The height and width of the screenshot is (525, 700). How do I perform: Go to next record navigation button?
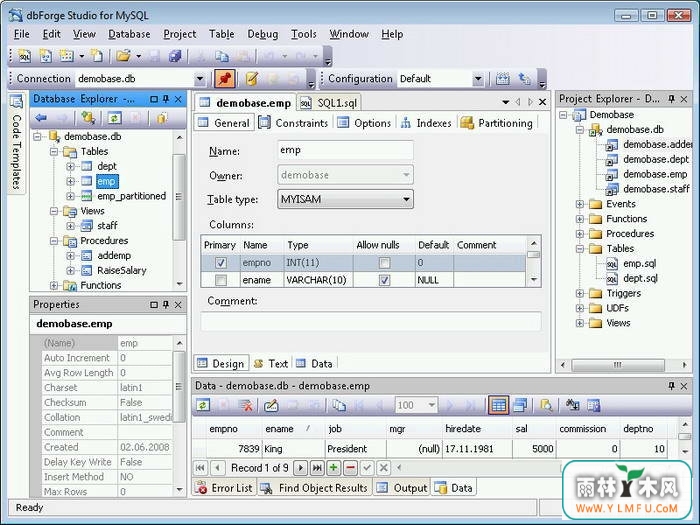pyautogui.click(x=301, y=468)
